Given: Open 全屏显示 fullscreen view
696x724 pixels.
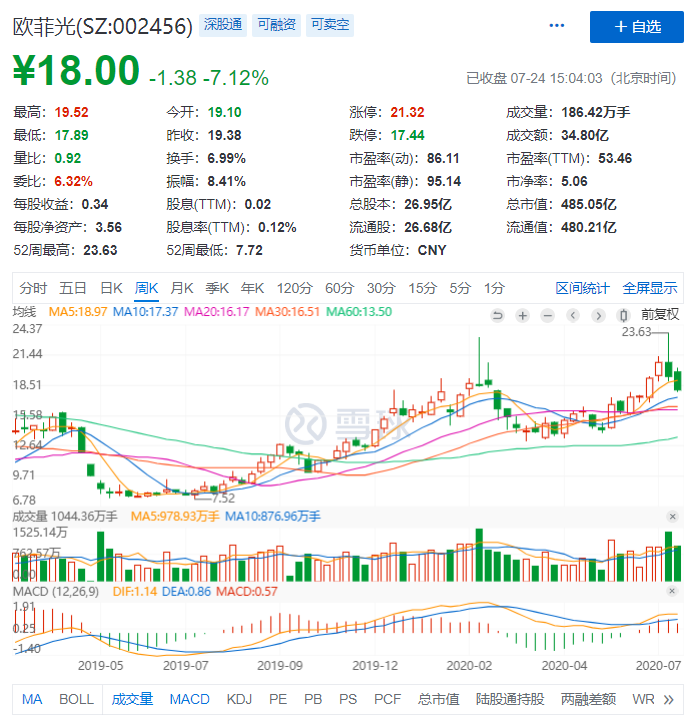Looking at the screenshot, I should (650, 288).
